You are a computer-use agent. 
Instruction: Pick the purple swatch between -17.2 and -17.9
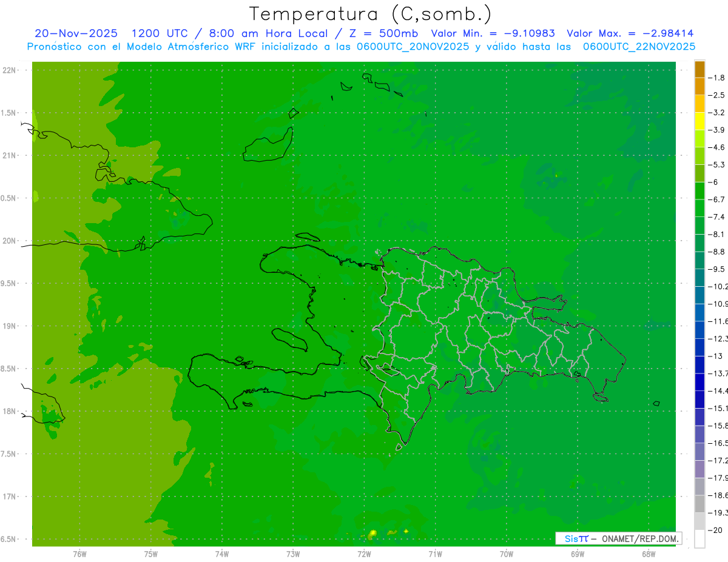click(699, 469)
